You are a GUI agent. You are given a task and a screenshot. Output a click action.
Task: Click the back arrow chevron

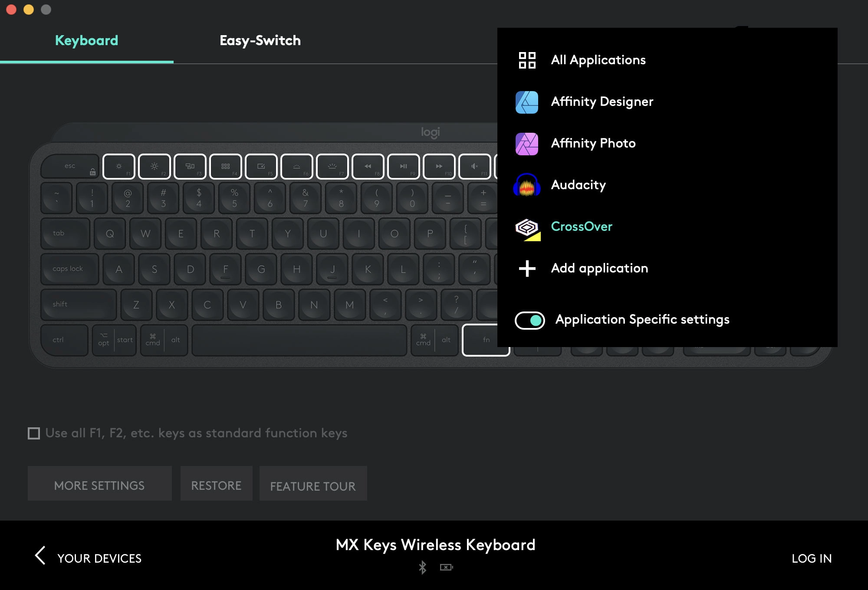coord(40,555)
